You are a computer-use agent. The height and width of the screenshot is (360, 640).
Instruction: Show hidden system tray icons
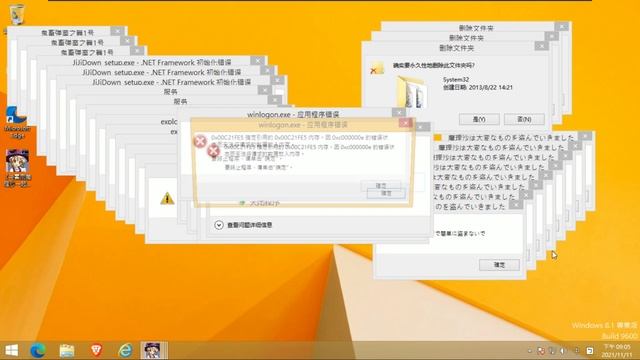pos(530,351)
